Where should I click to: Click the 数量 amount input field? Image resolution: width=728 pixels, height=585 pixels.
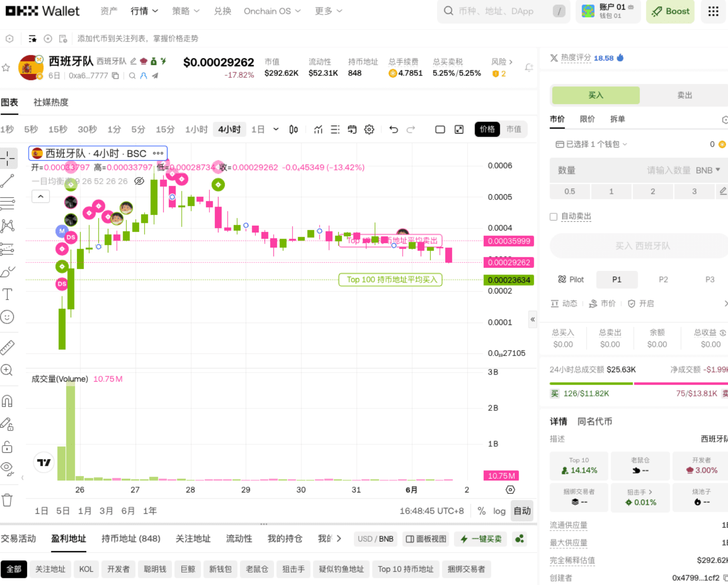639,170
